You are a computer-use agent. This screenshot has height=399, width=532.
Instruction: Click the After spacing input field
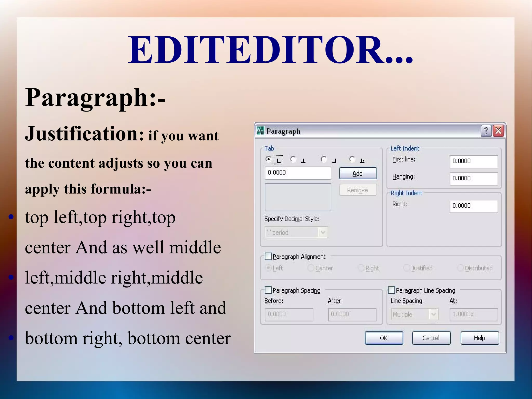[352, 315]
